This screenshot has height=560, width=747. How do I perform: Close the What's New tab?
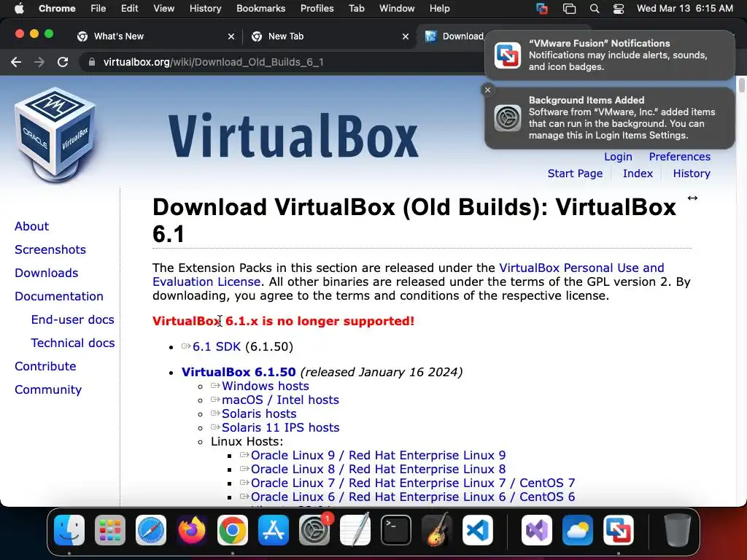click(x=231, y=36)
